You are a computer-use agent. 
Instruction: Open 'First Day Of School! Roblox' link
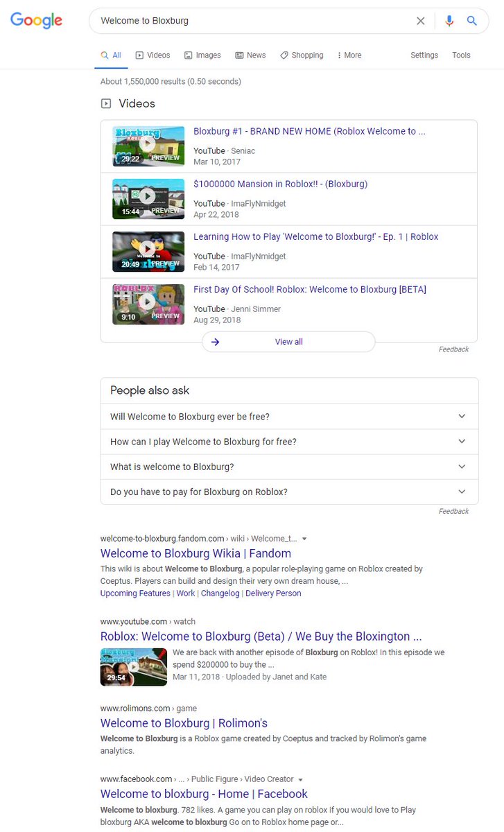pos(310,289)
